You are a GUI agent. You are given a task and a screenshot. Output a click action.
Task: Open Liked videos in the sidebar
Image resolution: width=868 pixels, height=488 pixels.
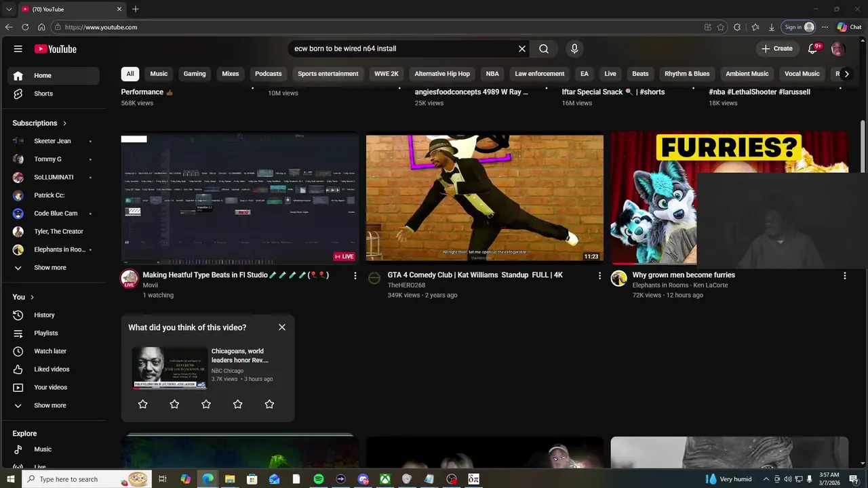coord(54,369)
